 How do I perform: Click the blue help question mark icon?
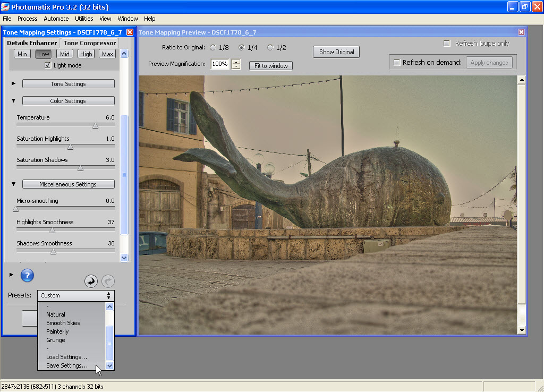[x=27, y=275]
